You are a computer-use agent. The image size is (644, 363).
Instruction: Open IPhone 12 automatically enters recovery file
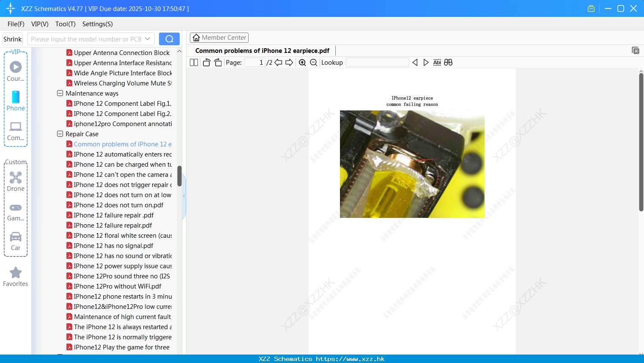coord(119,154)
